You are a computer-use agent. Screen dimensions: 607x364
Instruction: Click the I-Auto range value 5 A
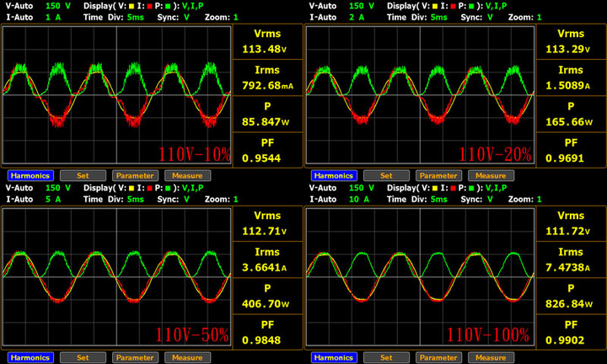click(x=53, y=199)
